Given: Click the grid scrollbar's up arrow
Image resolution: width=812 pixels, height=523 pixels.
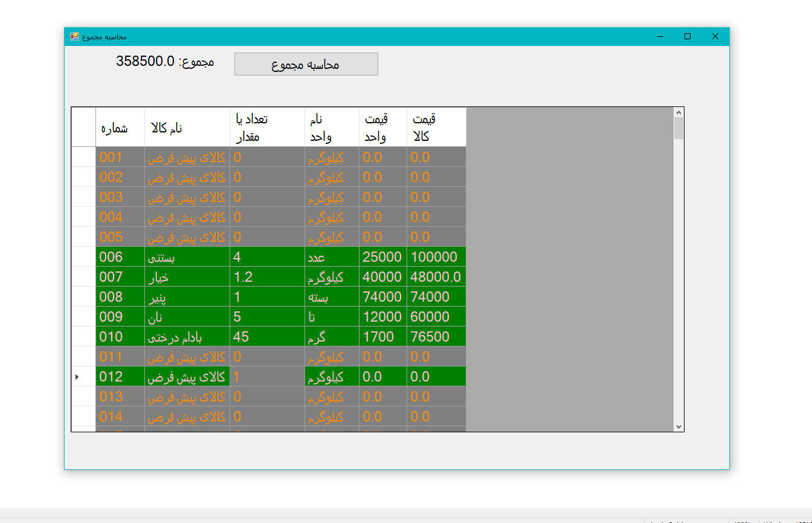Looking at the screenshot, I should pos(678,112).
